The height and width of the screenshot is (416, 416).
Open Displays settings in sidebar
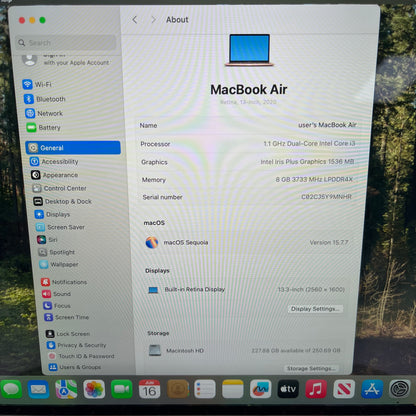52,214
